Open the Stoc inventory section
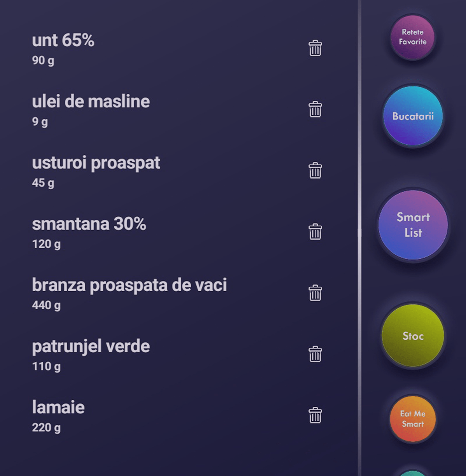The width and height of the screenshot is (466, 476). tap(413, 336)
